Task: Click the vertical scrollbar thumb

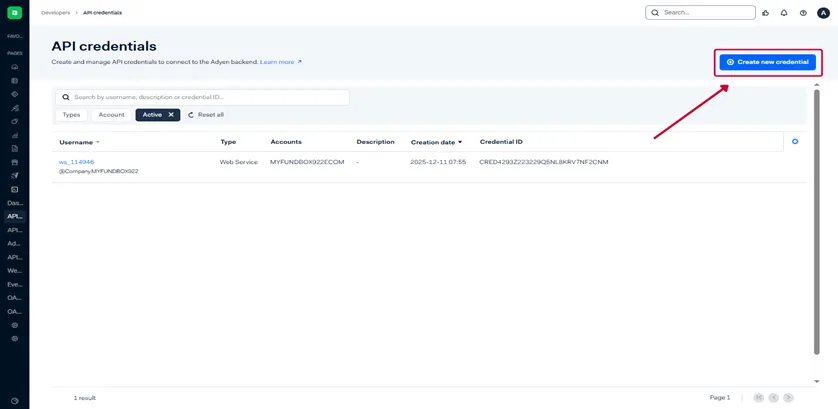Action: 816,222
